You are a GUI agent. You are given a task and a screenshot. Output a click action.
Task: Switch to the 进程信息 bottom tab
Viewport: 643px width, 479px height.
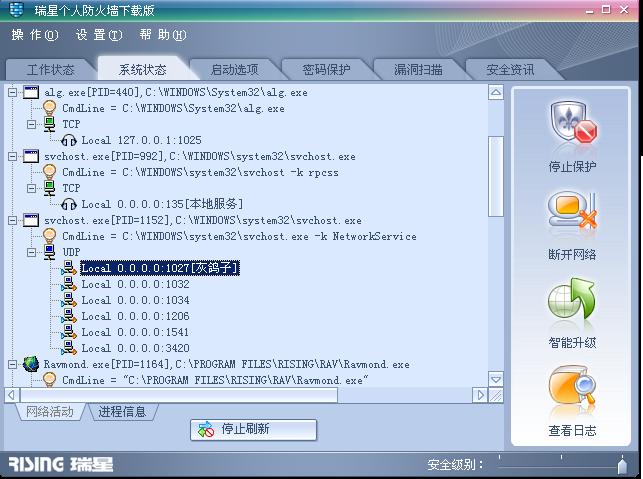[x=122, y=411]
